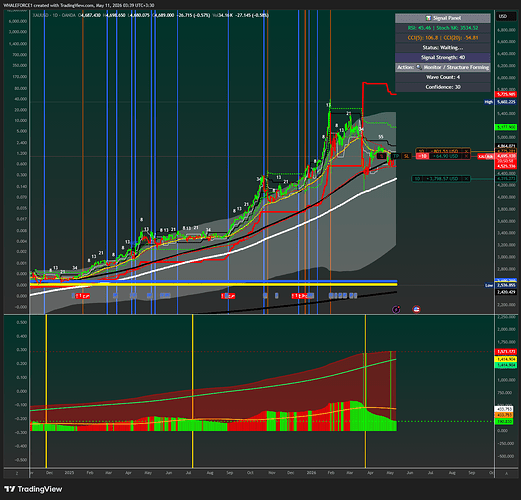The image size is (521, 500).
Task: Close the red -10 position line
Action: 467,156
